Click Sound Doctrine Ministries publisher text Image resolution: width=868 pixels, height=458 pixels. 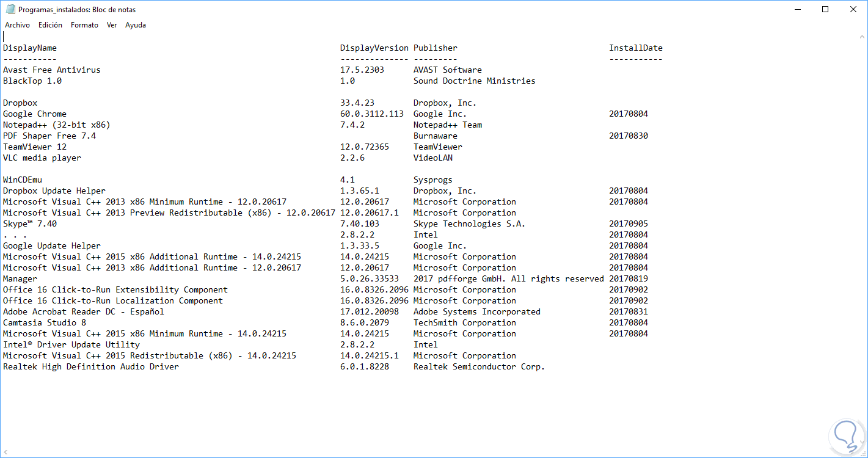coord(475,81)
